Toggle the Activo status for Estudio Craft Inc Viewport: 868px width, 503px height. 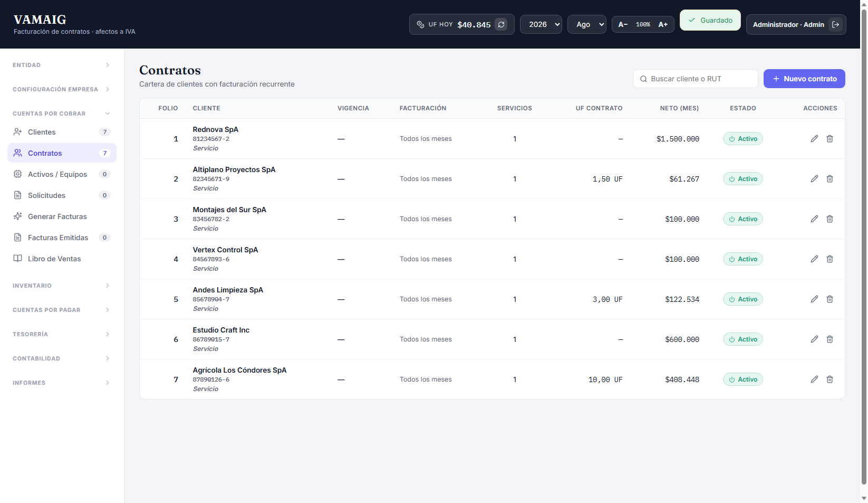click(x=742, y=339)
